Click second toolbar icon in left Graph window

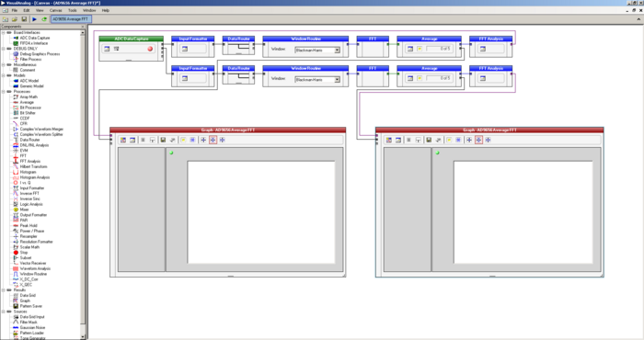click(x=132, y=140)
